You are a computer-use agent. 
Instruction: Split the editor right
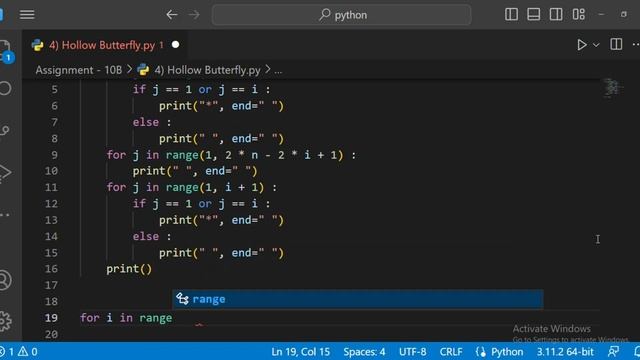coord(616,44)
